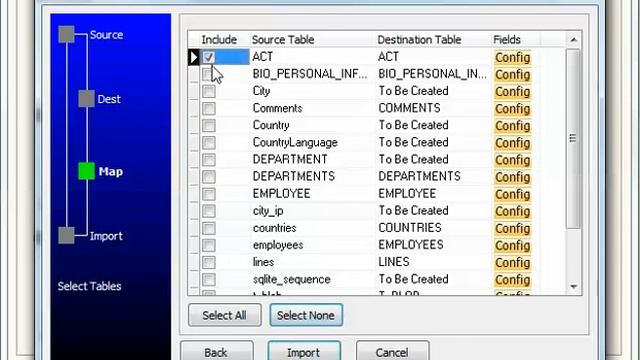The width and height of the screenshot is (640, 360).
Task: Check Include for the countries table
Action: point(209,229)
